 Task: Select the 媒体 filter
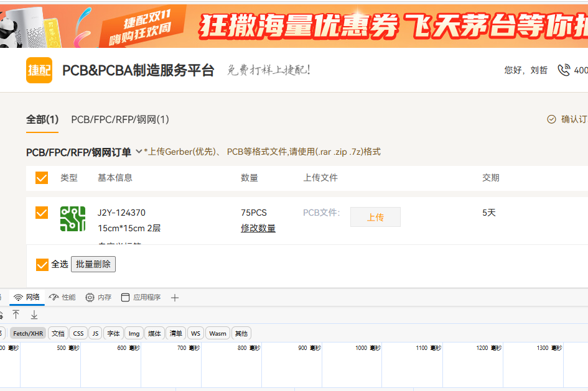click(x=154, y=333)
